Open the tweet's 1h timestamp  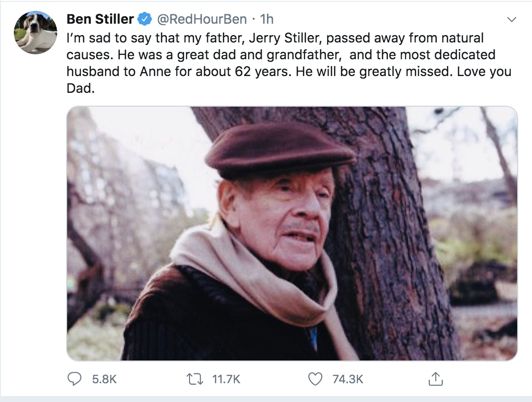pos(267,20)
